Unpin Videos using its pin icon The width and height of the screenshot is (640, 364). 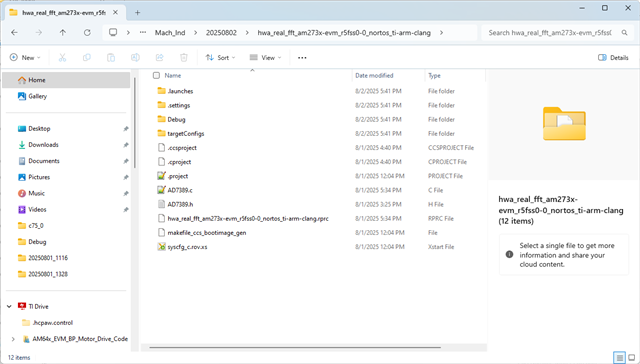point(126,210)
